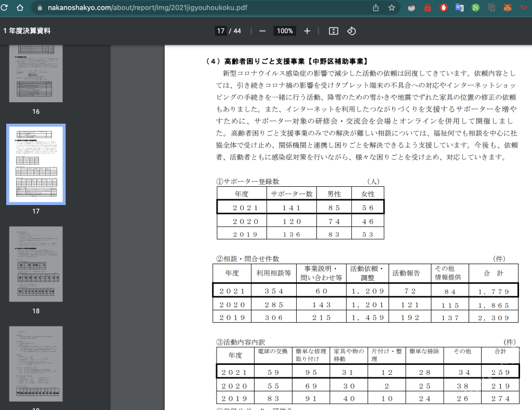Image resolution: width=532 pixels, height=410 pixels.
Task: Click the 100% zoom level field
Action: pyautogui.click(x=284, y=31)
